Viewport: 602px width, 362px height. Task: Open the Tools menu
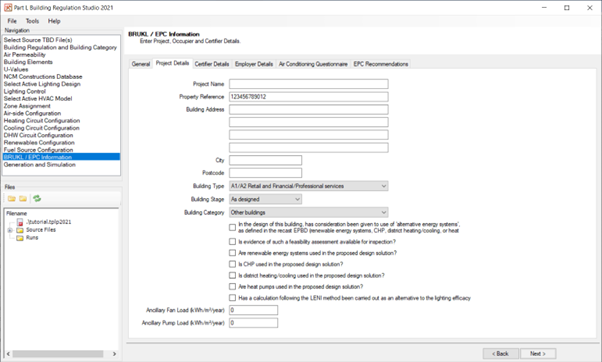point(32,21)
